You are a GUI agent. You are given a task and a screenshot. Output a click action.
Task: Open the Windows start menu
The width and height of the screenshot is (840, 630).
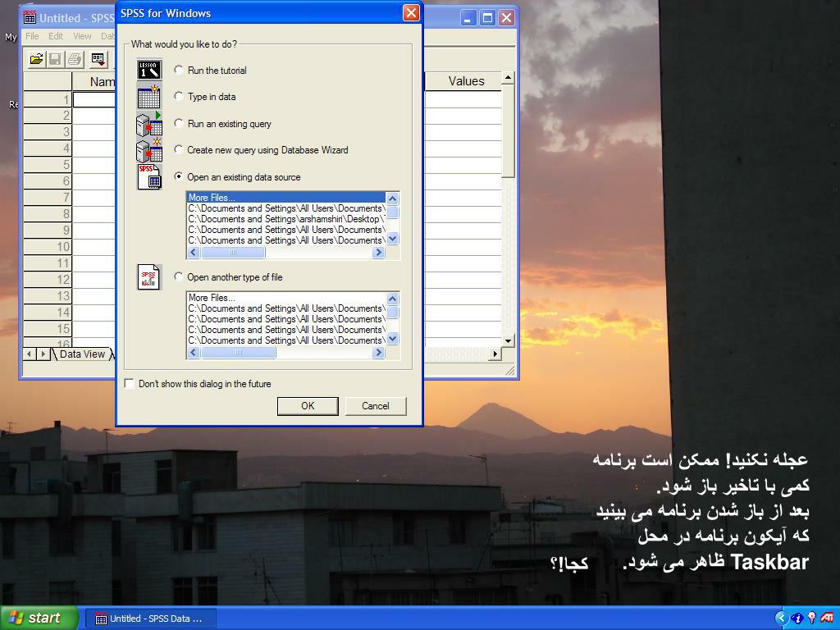pos(39,619)
